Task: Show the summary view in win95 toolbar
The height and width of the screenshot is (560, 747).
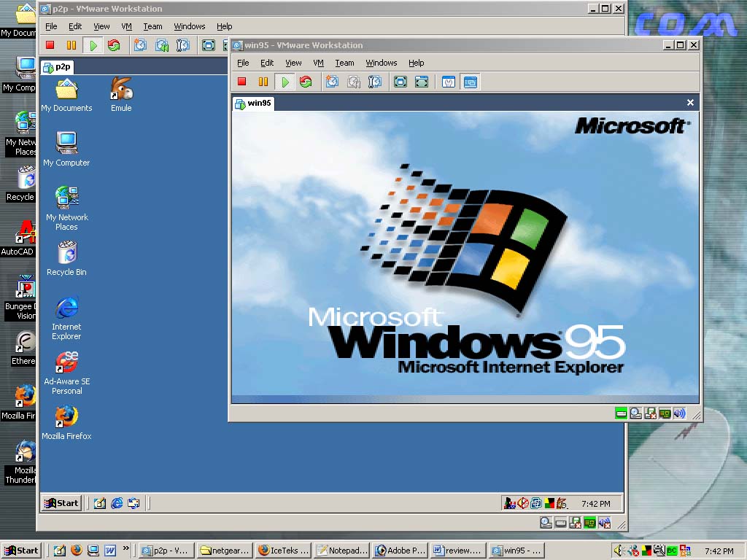Action: pyautogui.click(x=449, y=82)
